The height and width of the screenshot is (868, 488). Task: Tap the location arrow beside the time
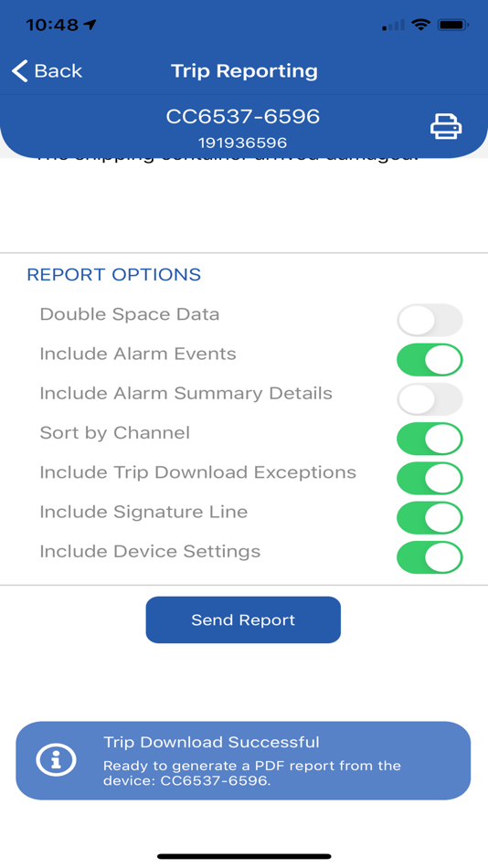click(90, 25)
